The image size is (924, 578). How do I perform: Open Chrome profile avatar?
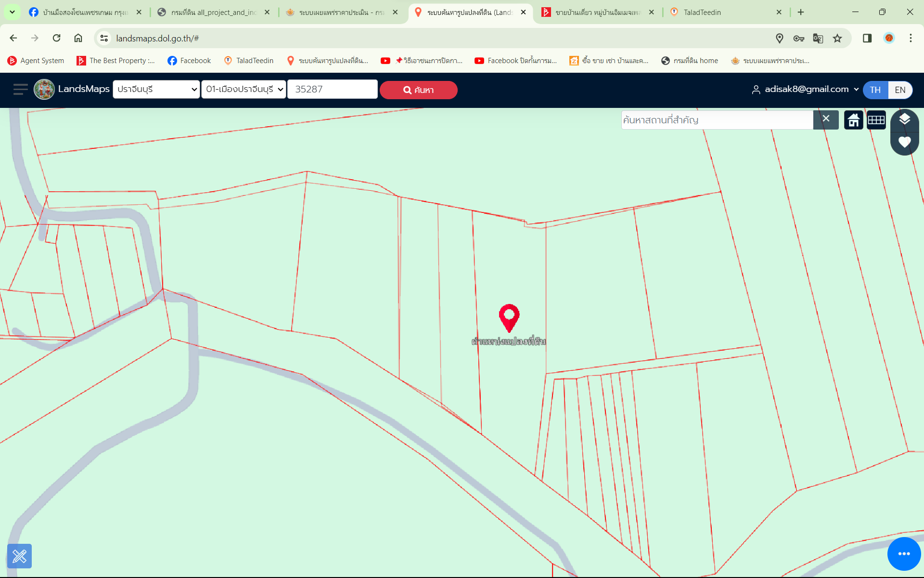889,38
